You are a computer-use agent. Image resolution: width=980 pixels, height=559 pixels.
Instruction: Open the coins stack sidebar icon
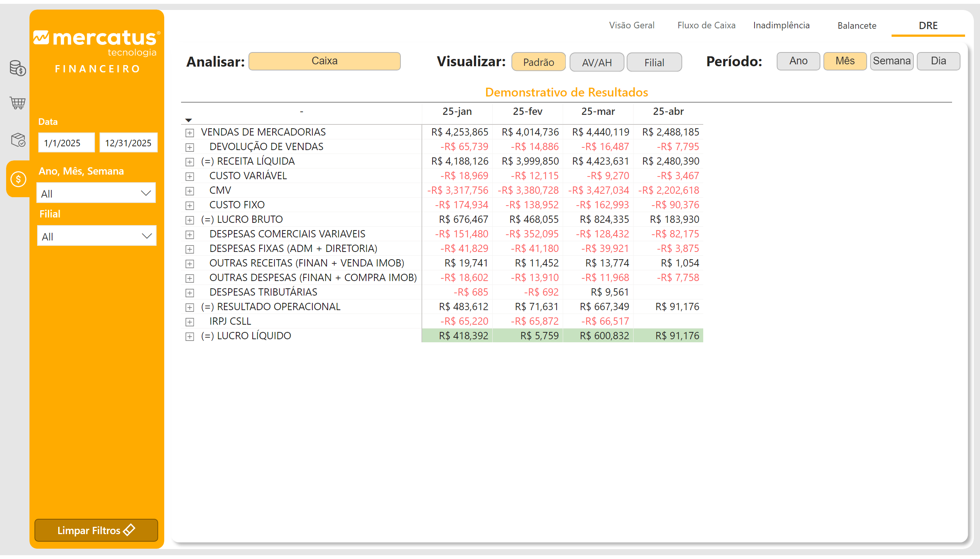pos(18,68)
